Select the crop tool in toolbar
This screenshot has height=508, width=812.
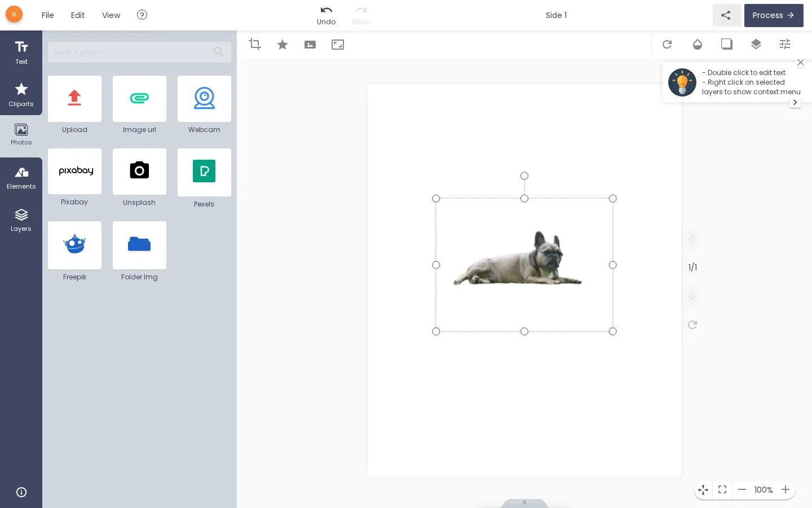(x=255, y=44)
